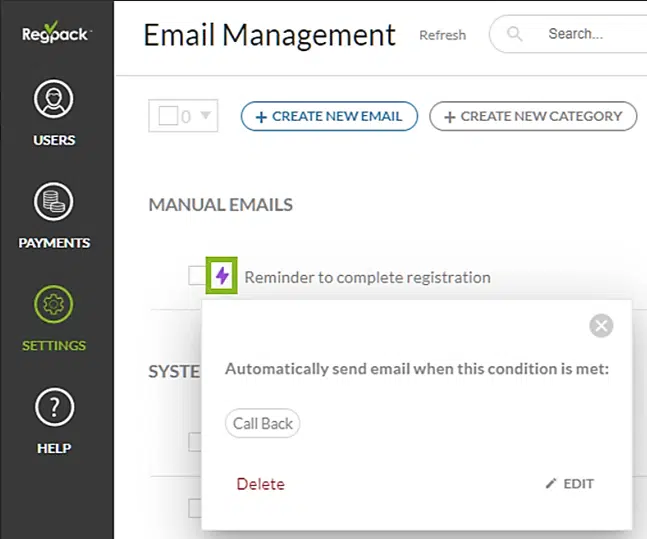This screenshot has width=647, height=539.
Task: Click the Manual Emails category header
Action: click(220, 205)
